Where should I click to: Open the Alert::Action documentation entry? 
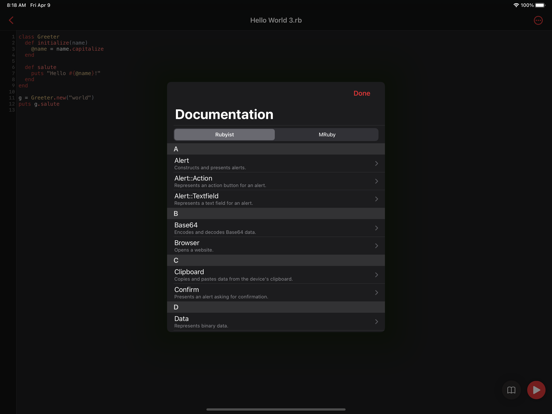point(276,181)
